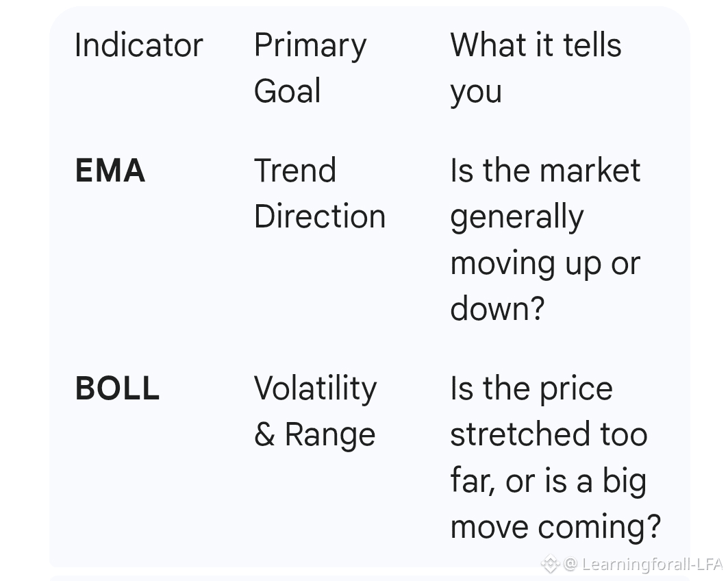Select the bold EMA row label

(x=110, y=171)
